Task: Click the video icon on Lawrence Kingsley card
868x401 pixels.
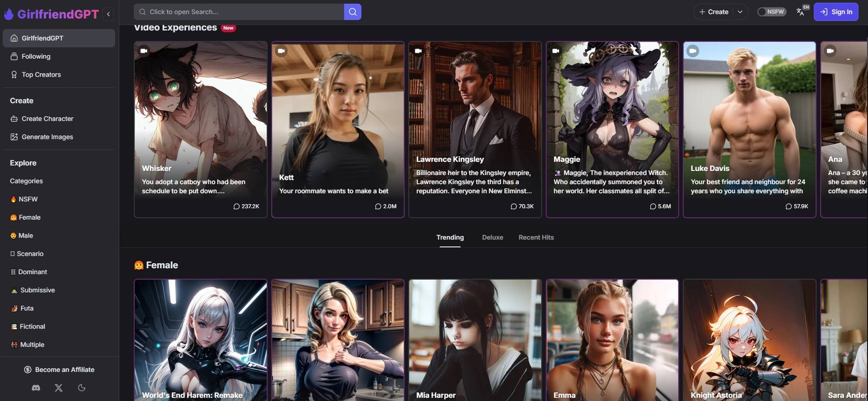Action: pyautogui.click(x=418, y=51)
